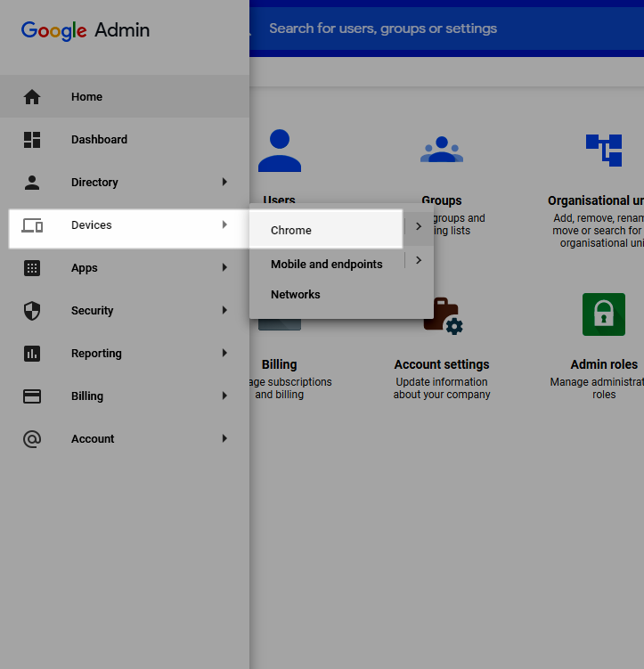Open the Apps menu label
644x669 pixels.
[84, 268]
